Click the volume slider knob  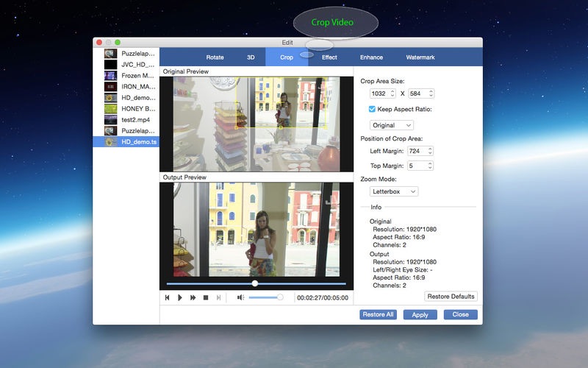[280, 297]
